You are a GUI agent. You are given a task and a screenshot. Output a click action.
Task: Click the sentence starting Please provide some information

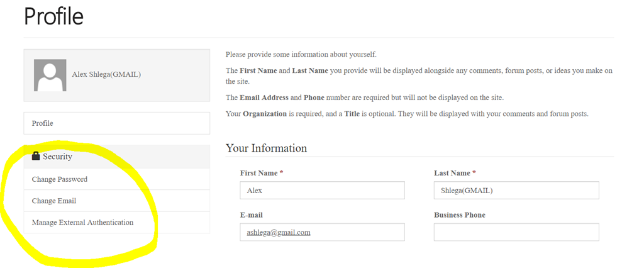pos(301,54)
